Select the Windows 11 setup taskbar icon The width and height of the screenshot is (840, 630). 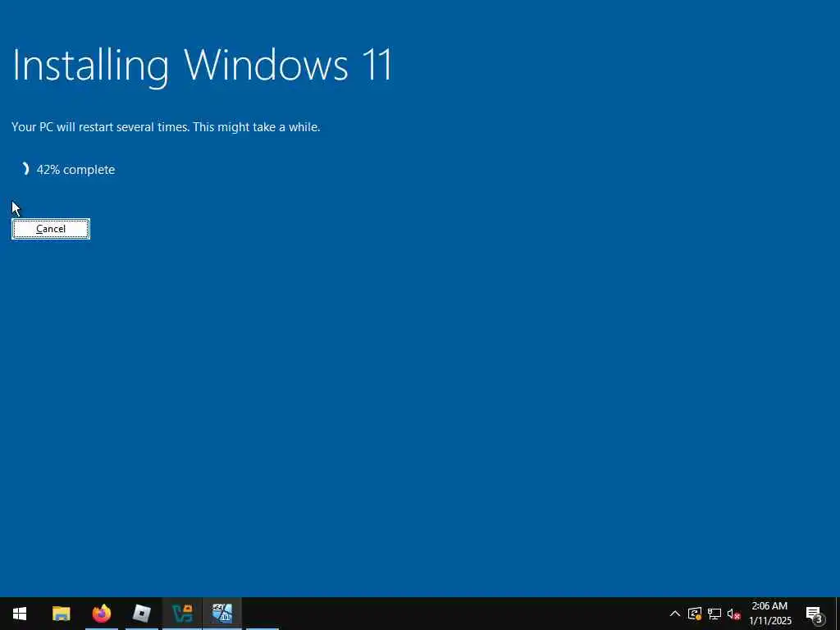tap(221, 614)
